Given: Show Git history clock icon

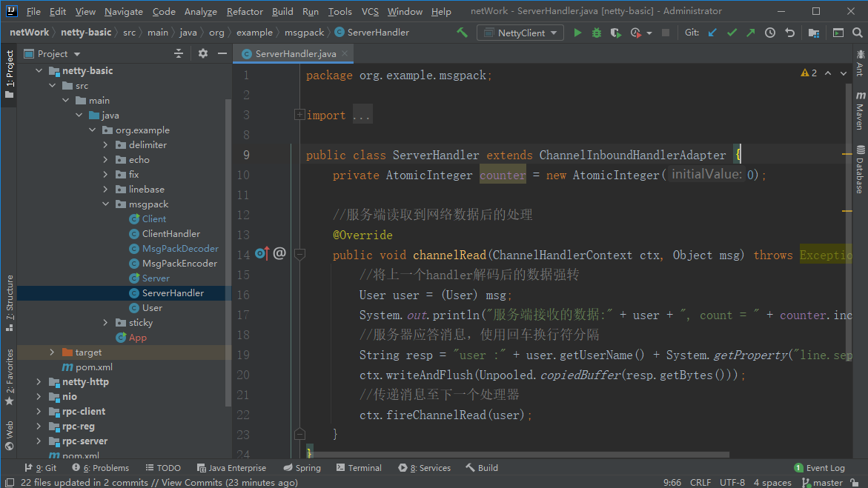Looking at the screenshot, I should coord(770,33).
